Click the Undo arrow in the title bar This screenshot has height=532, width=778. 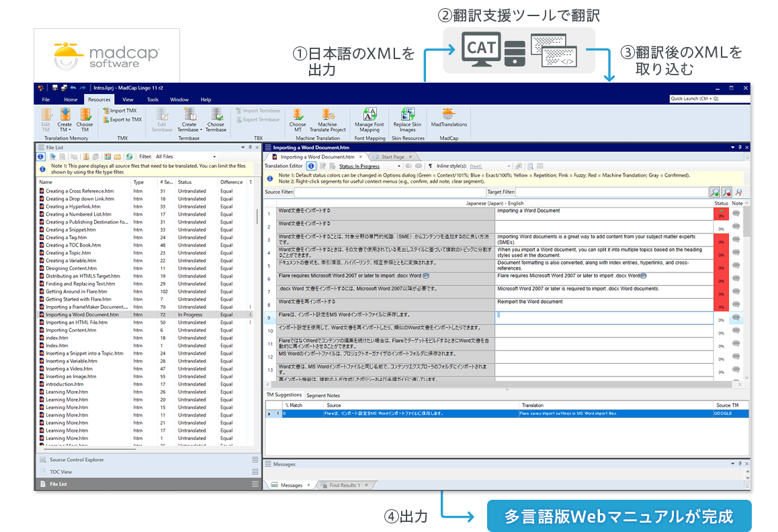[x=73, y=88]
